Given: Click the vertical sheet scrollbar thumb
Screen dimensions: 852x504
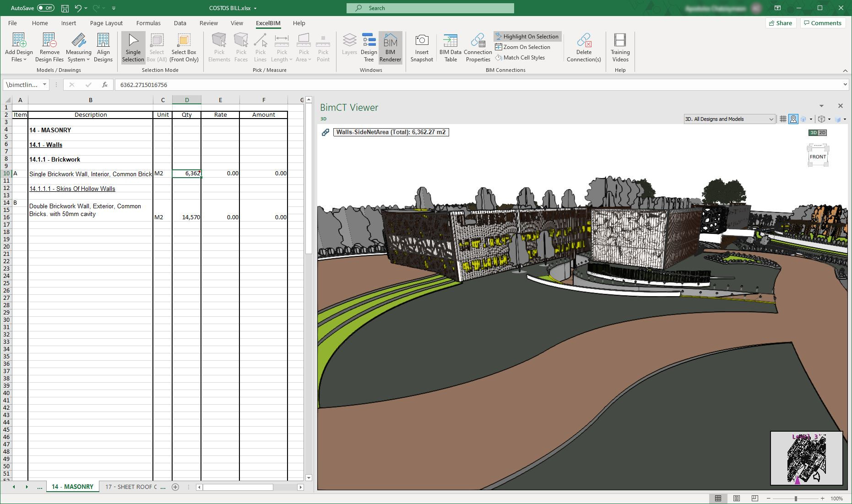Looking at the screenshot, I should (309, 179).
